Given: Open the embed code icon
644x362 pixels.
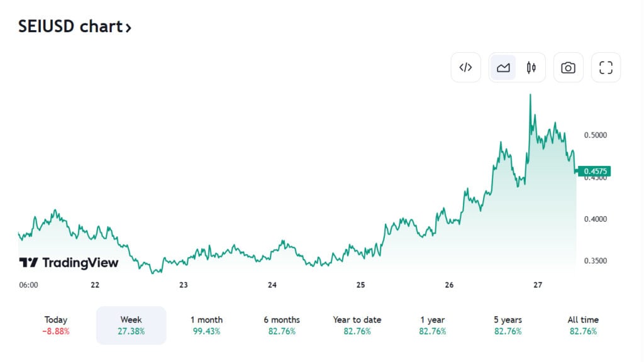Looking at the screenshot, I should point(465,68).
